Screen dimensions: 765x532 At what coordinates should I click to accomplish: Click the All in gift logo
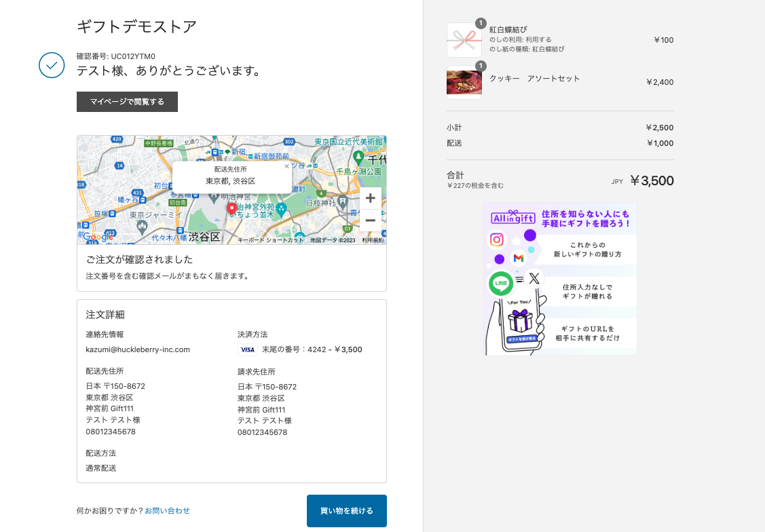tap(513, 218)
